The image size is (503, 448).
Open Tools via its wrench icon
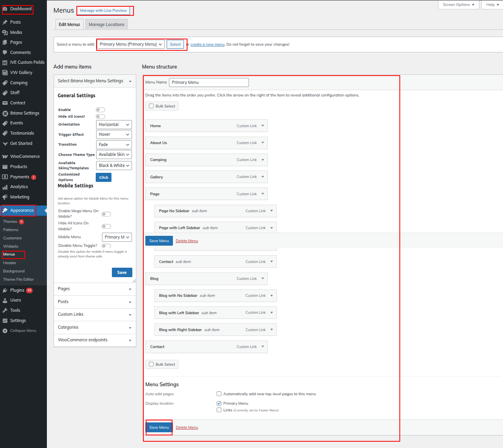(x=5, y=311)
